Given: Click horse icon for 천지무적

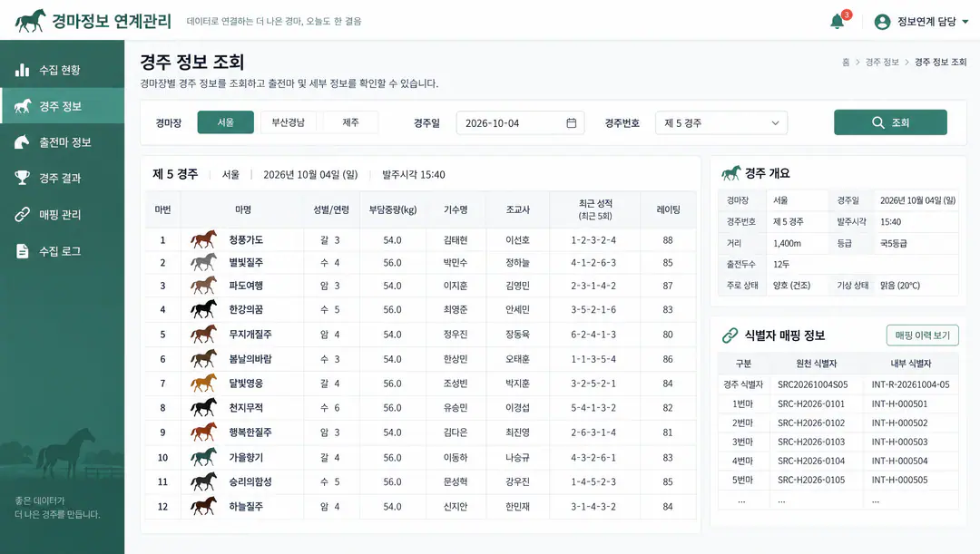Looking at the screenshot, I should tap(204, 408).
